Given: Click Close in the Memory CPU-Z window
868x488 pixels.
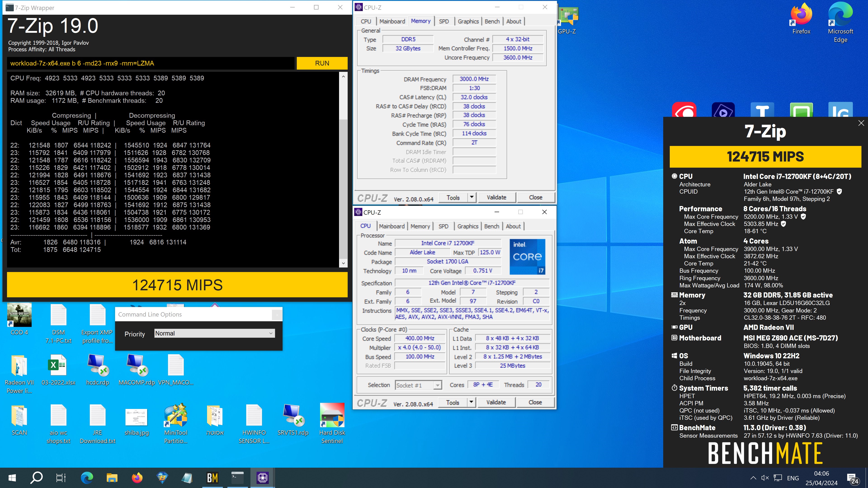Looking at the screenshot, I should tap(535, 197).
